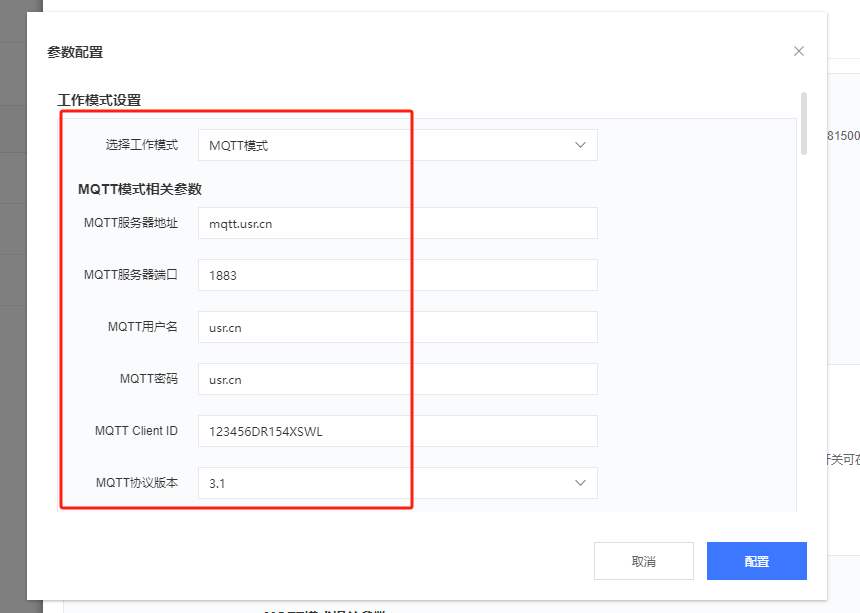
Task: Expand the protocol version chevron arrow
Action: [580, 483]
